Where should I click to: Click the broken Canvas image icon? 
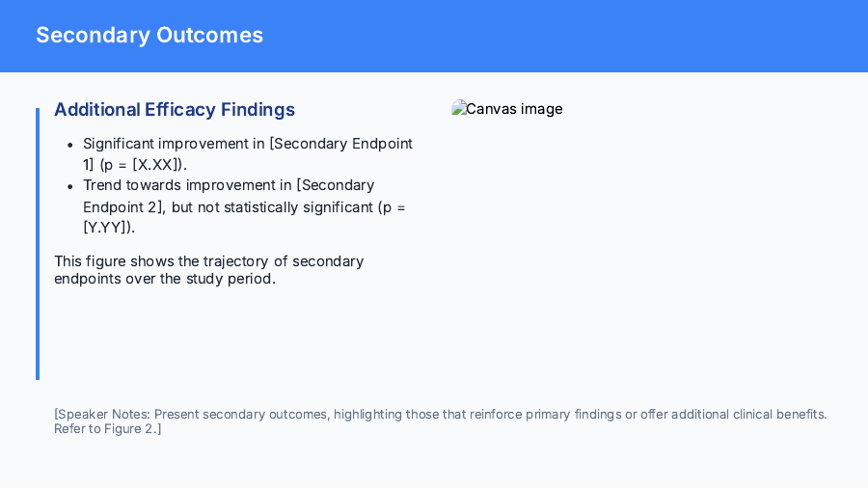(458, 109)
